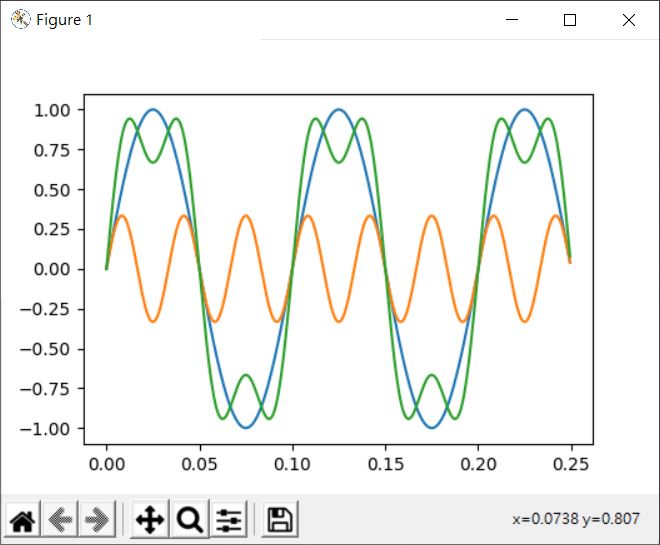Click the first peak of the blue sine curve
660x545 pixels.
pos(153,110)
